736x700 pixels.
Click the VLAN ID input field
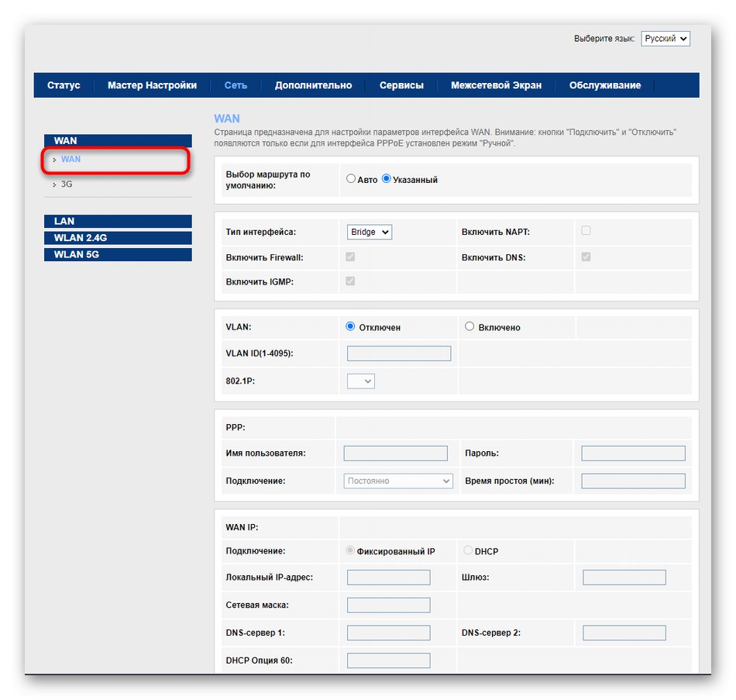[x=399, y=353]
